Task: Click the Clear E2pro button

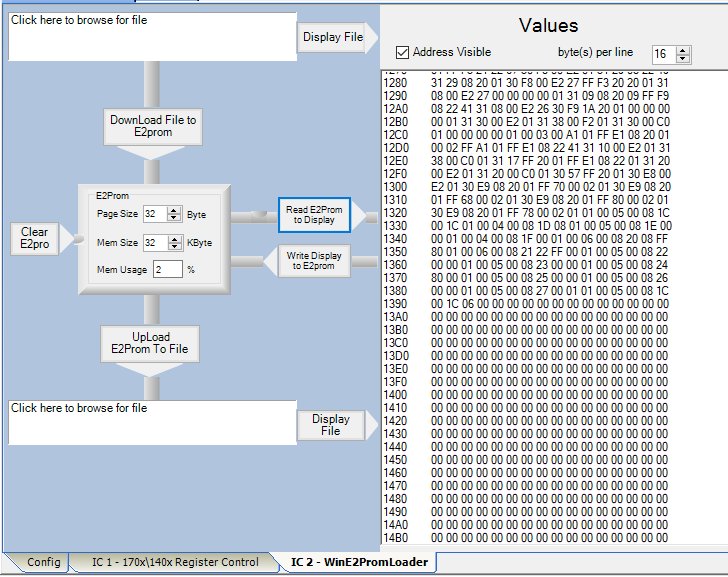Action: point(34,238)
